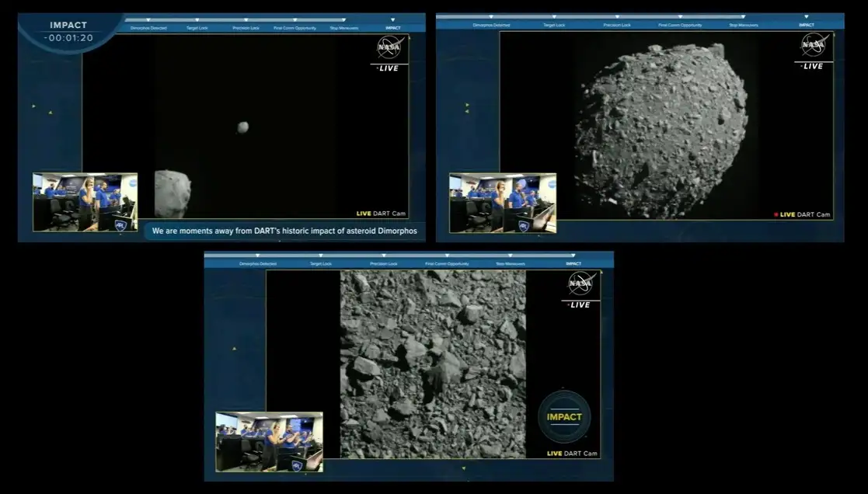The height and width of the screenshot is (494, 868).
Task: Select the 'IMPACT' milestone in the bottom panel timeline
Action: tap(573, 264)
